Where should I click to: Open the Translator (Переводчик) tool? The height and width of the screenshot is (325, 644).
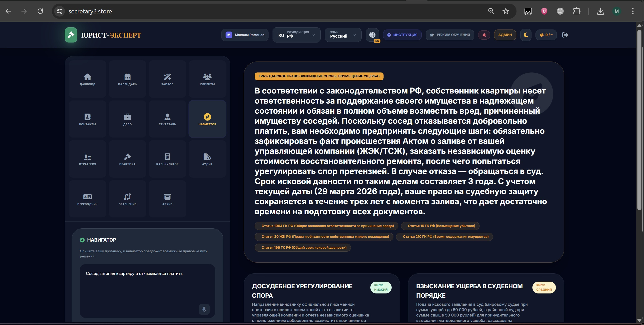coord(87,199)
